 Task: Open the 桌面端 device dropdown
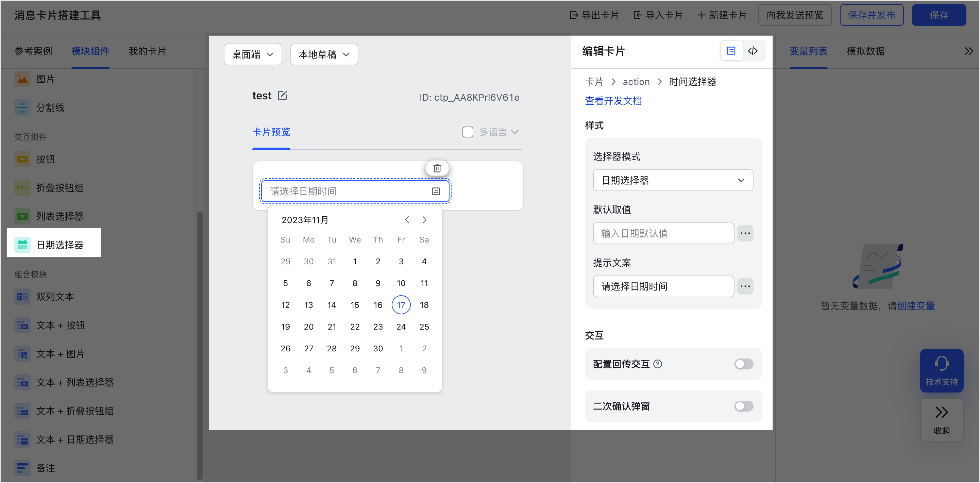coord(253,54)
